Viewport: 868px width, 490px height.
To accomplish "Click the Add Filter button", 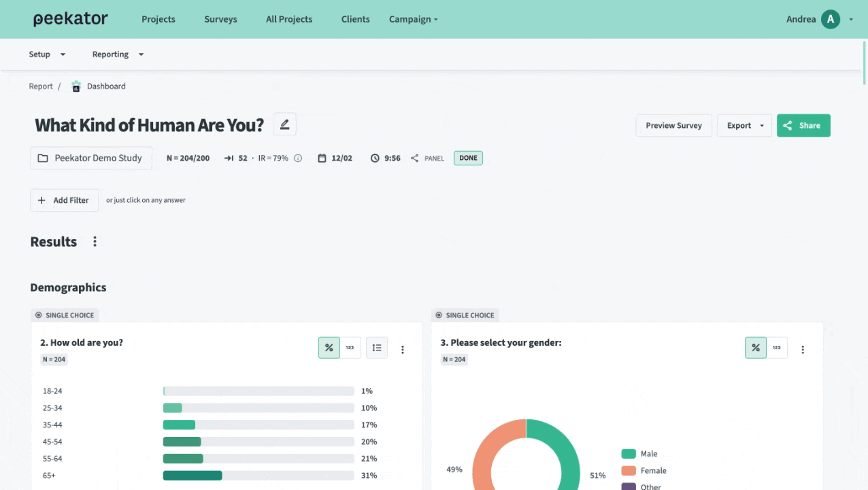I will pyautogui.click(x=64, y=200).
